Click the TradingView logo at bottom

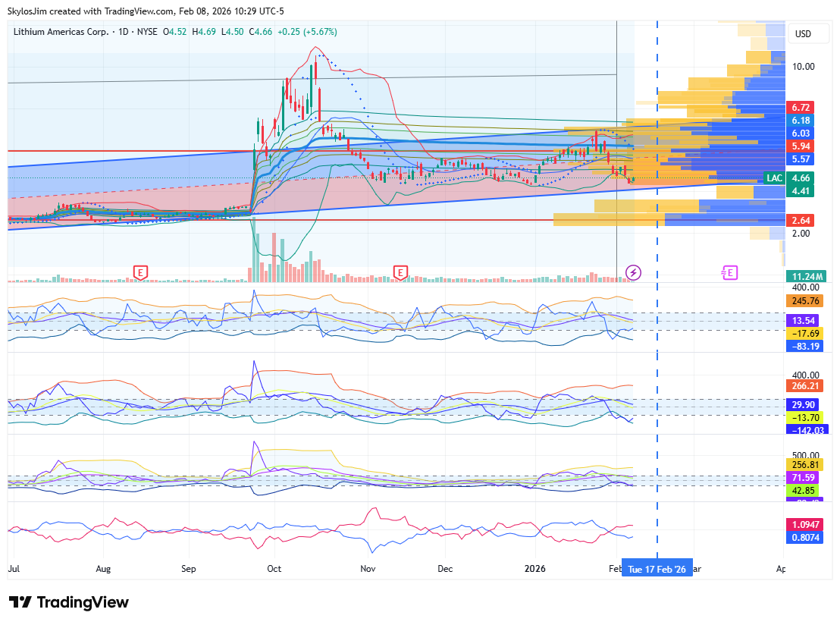[69, 602]
